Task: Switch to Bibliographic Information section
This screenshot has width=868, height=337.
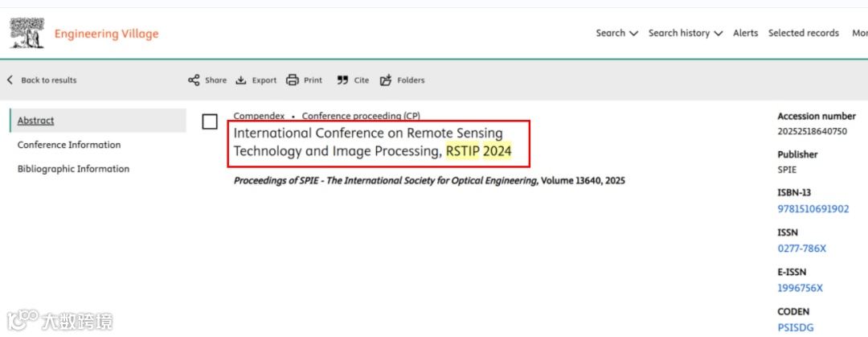Action: click(x=74, y=169)
